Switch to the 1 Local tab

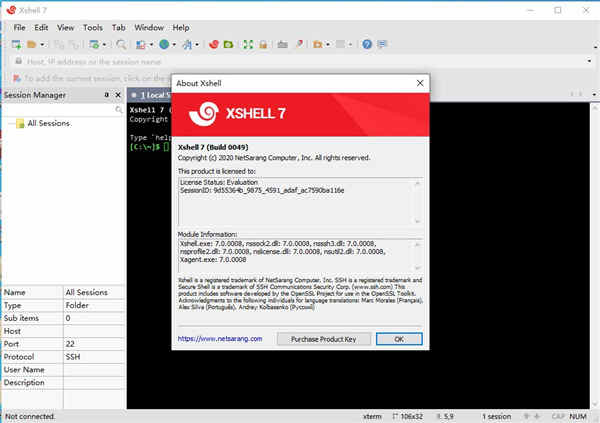[151, 95]
